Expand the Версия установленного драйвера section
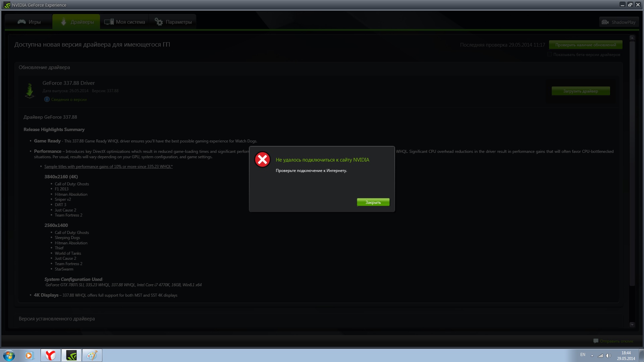This screenshot has height=362, width=644. pos(57,319)
